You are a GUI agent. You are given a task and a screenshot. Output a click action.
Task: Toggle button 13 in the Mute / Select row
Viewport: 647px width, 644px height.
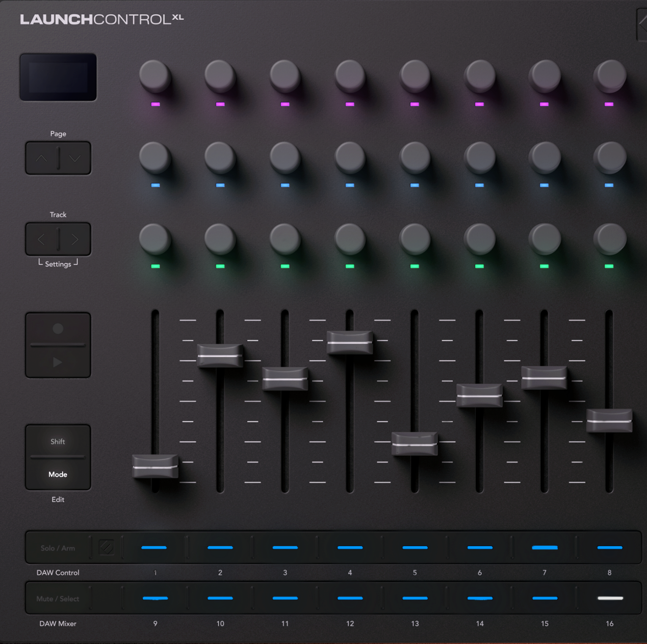coord(415,598)
